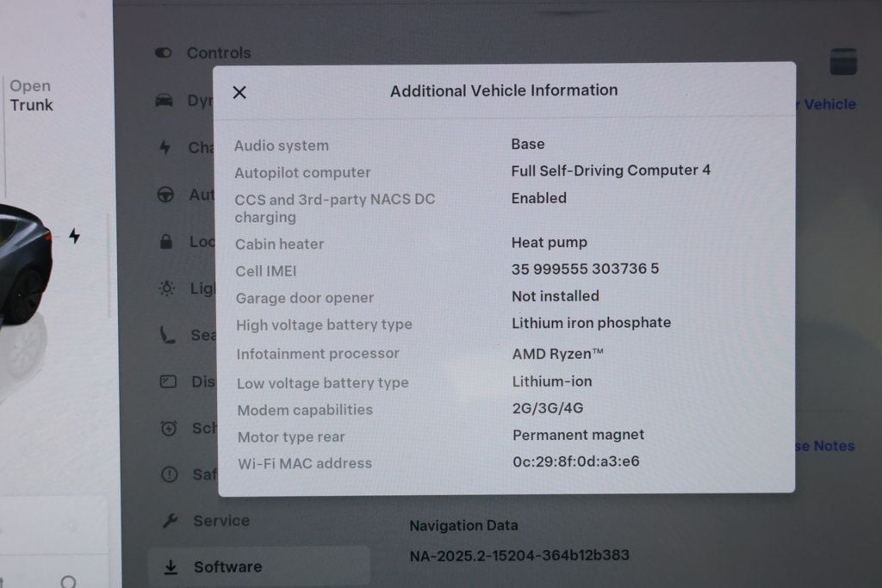882x588 pixels.
Task: Click the charge port lightning icon near car
Action: pyautogui.click(x=76, y=237)
